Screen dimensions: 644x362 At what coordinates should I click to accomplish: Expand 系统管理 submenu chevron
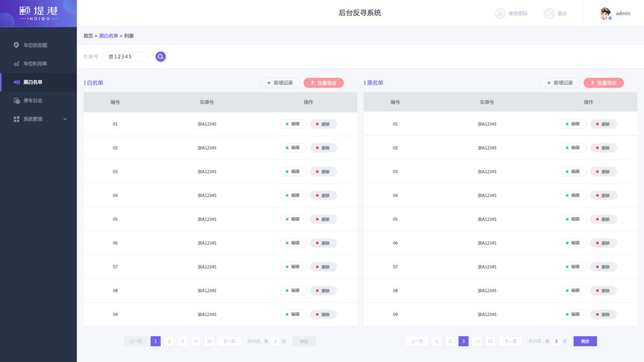pyautogui.click(x=65, y=119)
